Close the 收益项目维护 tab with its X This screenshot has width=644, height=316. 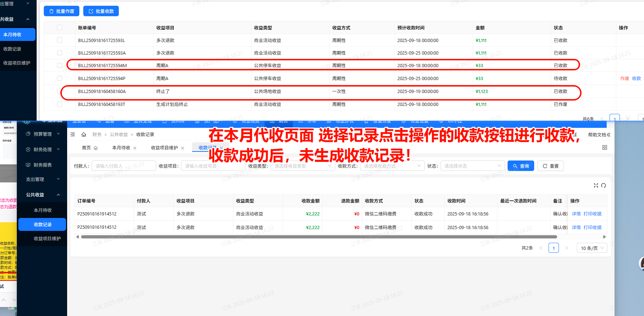[183, 148]
